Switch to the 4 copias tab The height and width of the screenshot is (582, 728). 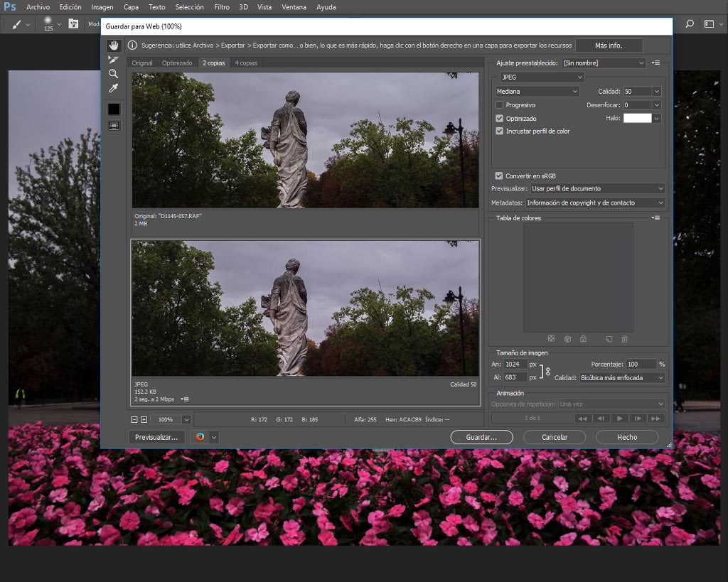[246, 63]
